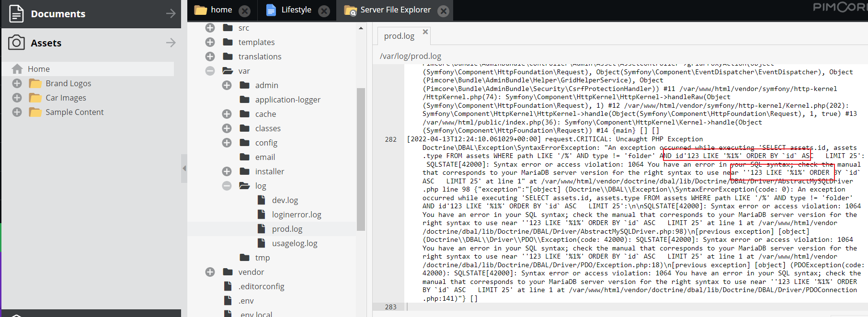Screen dimensions: 868x317
Task: Close the prod.log editor tab
Action: (425, 32)
